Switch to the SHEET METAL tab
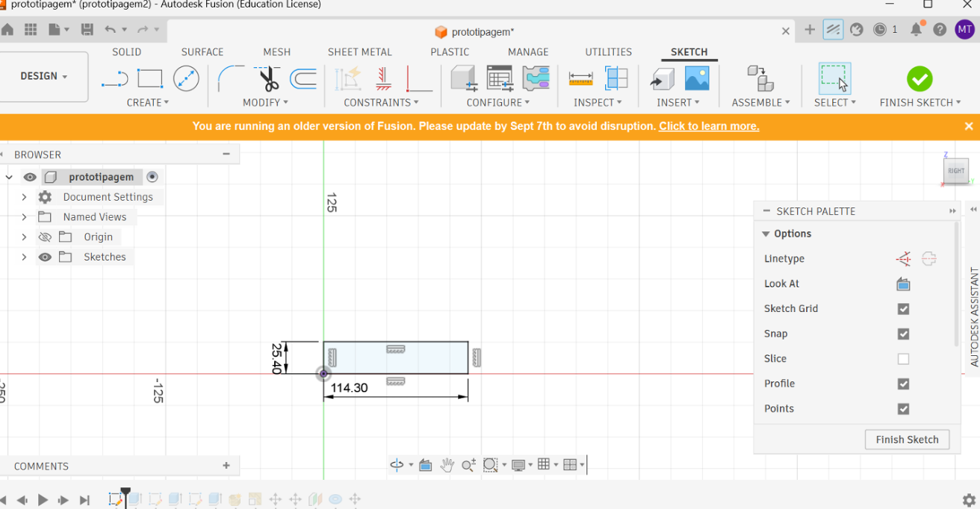This screenshot has width=980, height=509. [360, 51]
